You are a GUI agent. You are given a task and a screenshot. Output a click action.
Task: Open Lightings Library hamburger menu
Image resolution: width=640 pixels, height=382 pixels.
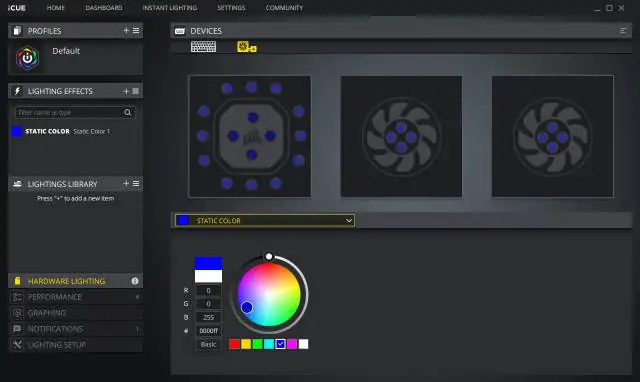[136, 184]
